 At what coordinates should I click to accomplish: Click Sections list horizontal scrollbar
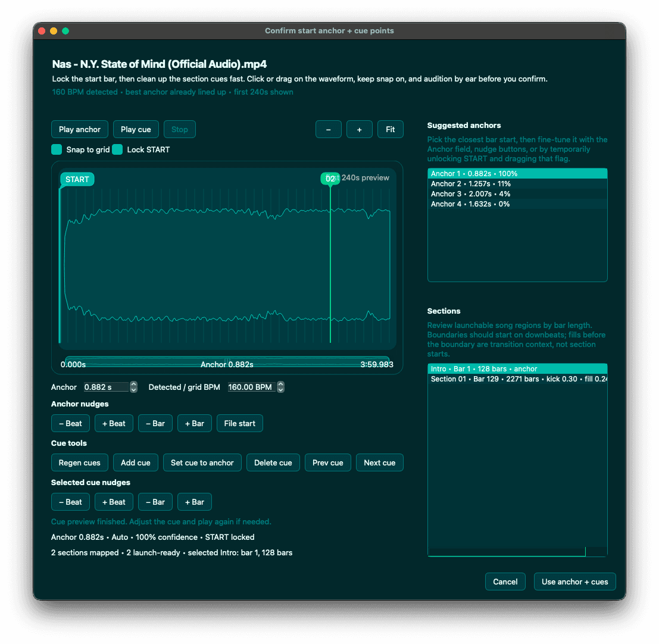[x=507, y=552]
